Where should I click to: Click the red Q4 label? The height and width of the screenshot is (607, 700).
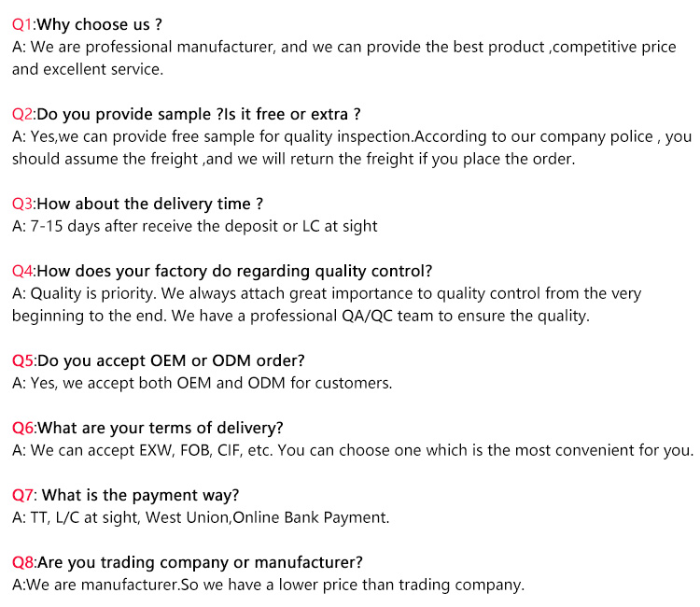[22, 271]
